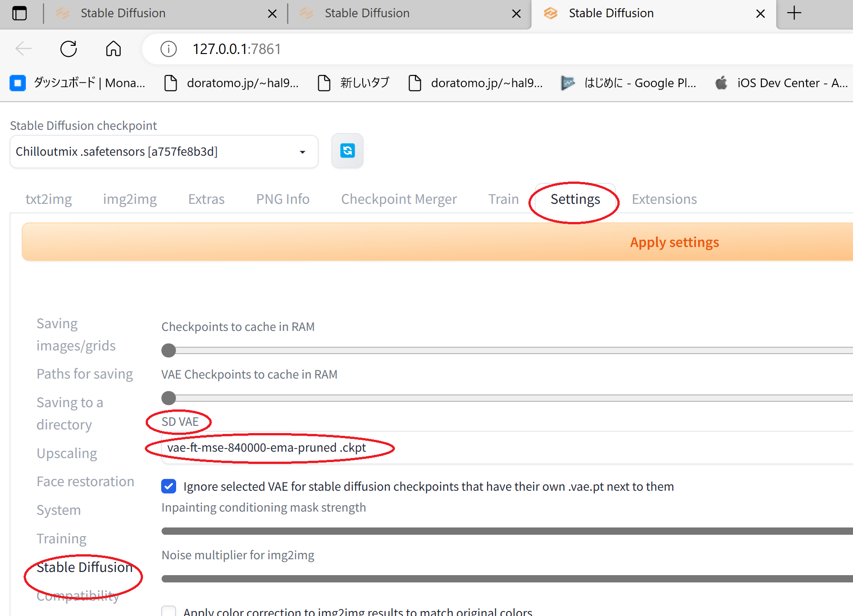This screenshot has height=616, width=853.
Task: Go to System settings section
Action: (59, 510)
